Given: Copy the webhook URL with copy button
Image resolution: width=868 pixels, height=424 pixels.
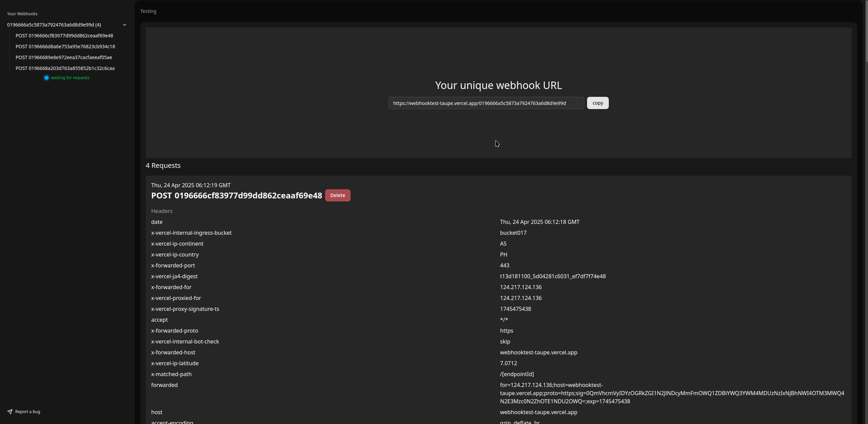Looking at the screenshot, I should pos(598,103).
